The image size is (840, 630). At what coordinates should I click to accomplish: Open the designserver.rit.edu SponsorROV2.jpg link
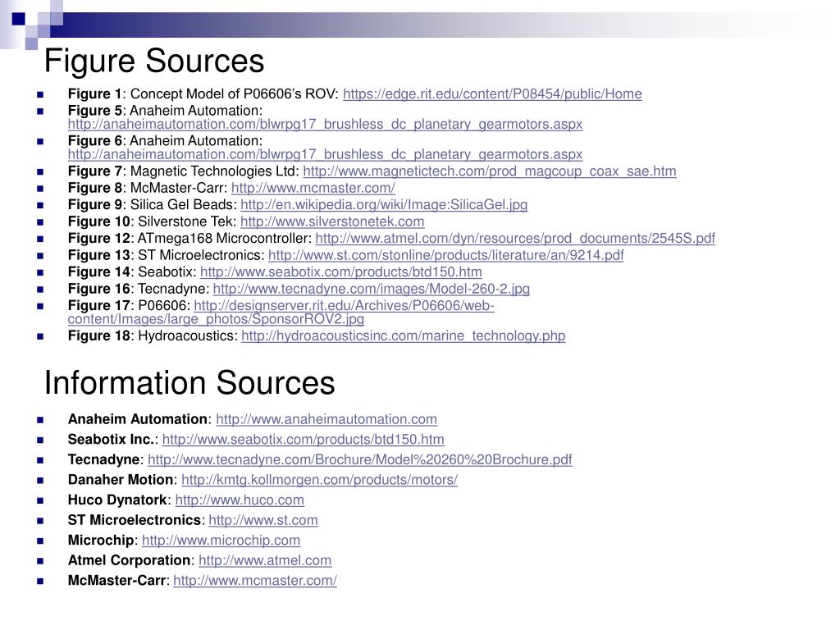click(281, 313)
